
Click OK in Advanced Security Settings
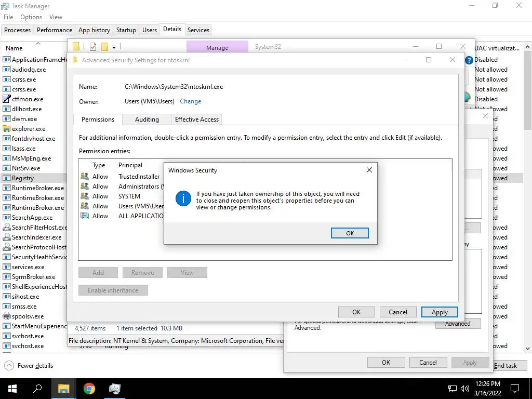[x=356, y=312]
